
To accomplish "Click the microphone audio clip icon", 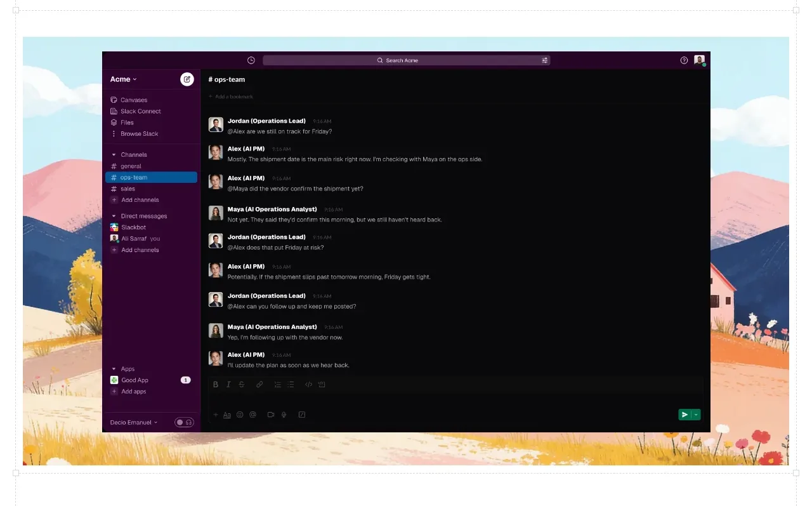I will pos(284,415).
